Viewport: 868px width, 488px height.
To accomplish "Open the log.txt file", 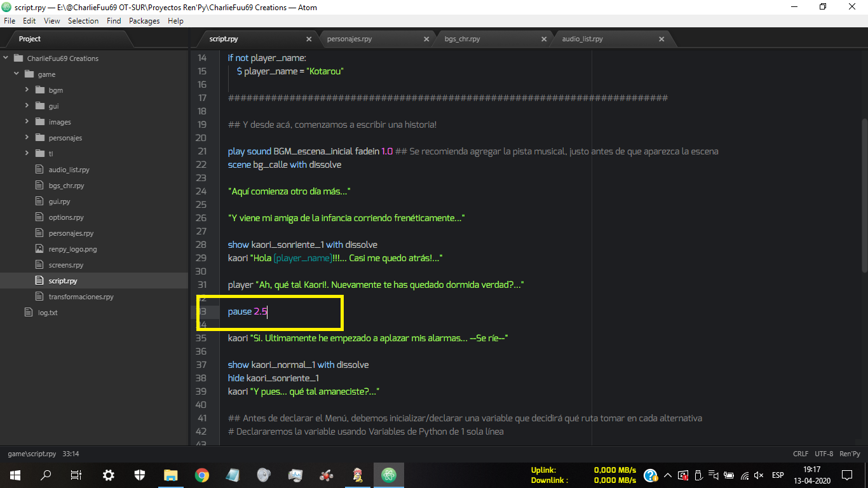I will (48, 313).
